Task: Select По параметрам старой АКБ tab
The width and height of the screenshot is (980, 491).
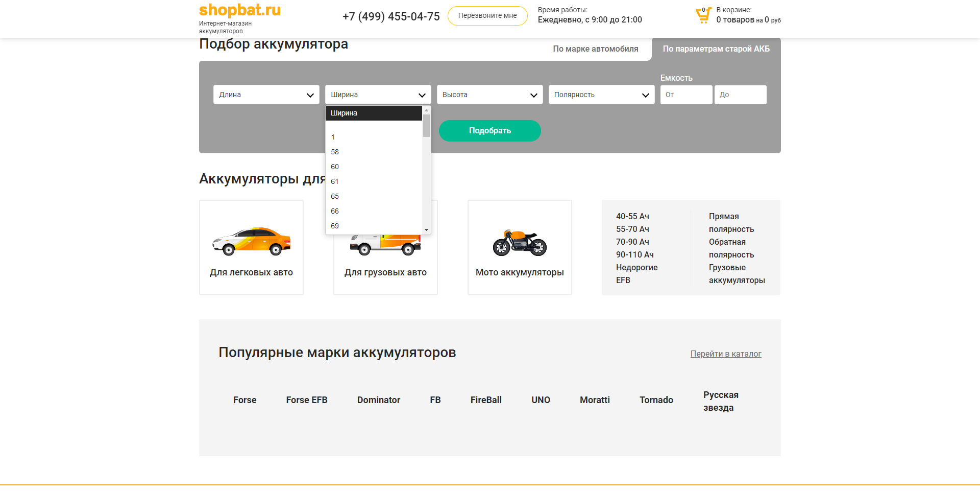Action: coord(716,49)
